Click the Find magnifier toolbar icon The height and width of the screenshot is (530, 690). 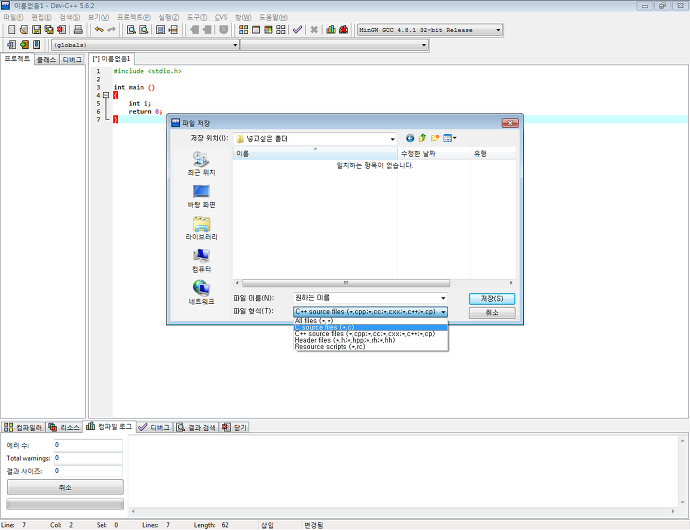131,29
